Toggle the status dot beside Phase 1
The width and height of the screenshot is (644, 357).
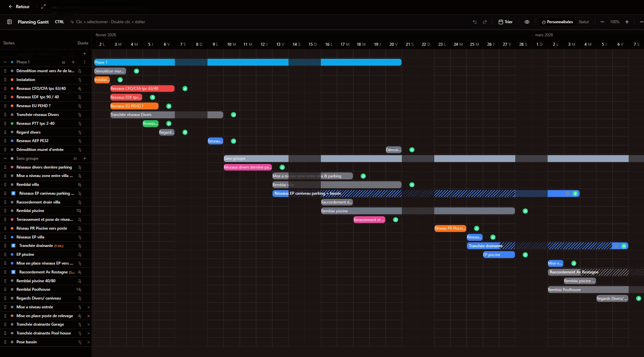(12, 62)
